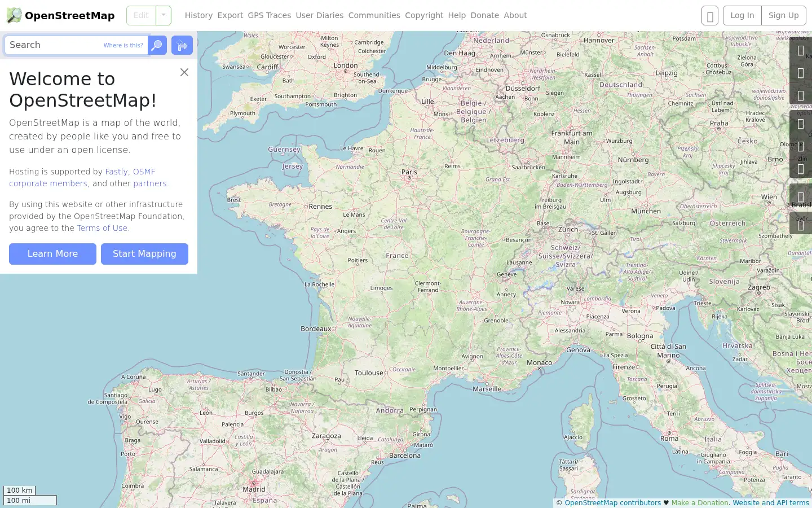The height and width of the screenshot is (508, 812).
Task: Go to GPS Traces
Action: click(270, 15)
